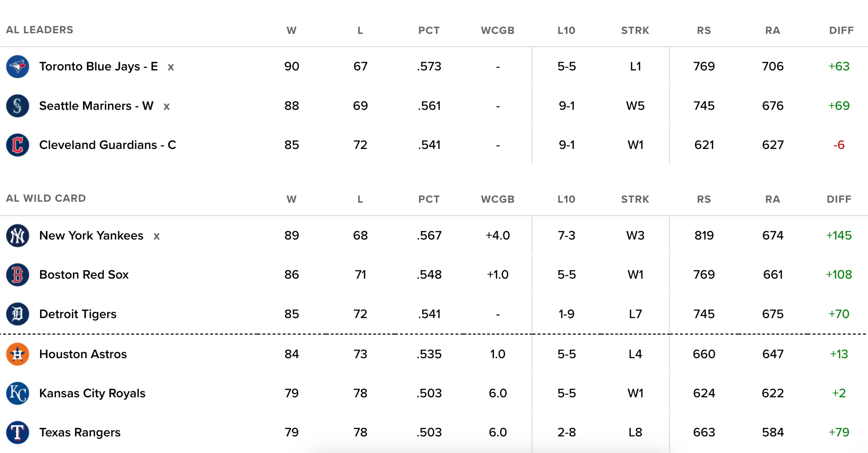Click the Houston Astros logo icon

(18, 354)
